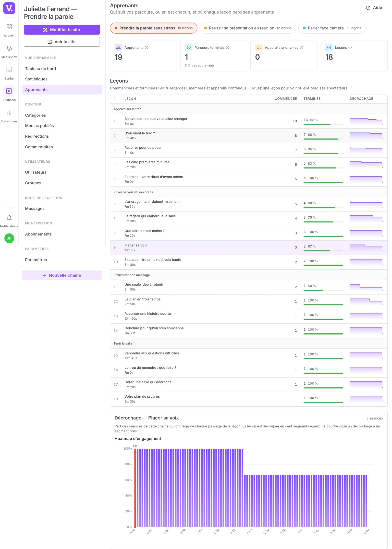Click the info icon next to Leçons card
Screen dimensions: 392x549
pyautogui.click(x=350, y=48)
